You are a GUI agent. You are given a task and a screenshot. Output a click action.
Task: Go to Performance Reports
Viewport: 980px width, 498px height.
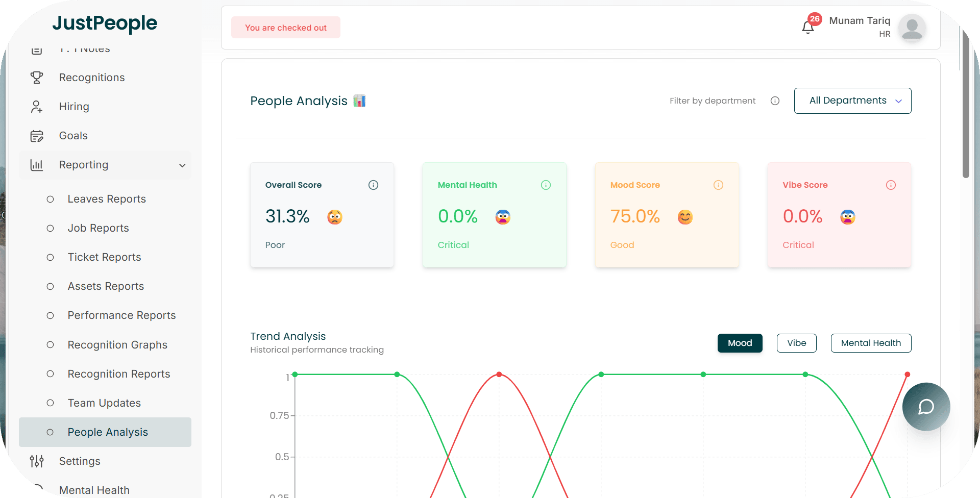click(x=121, y=315)
